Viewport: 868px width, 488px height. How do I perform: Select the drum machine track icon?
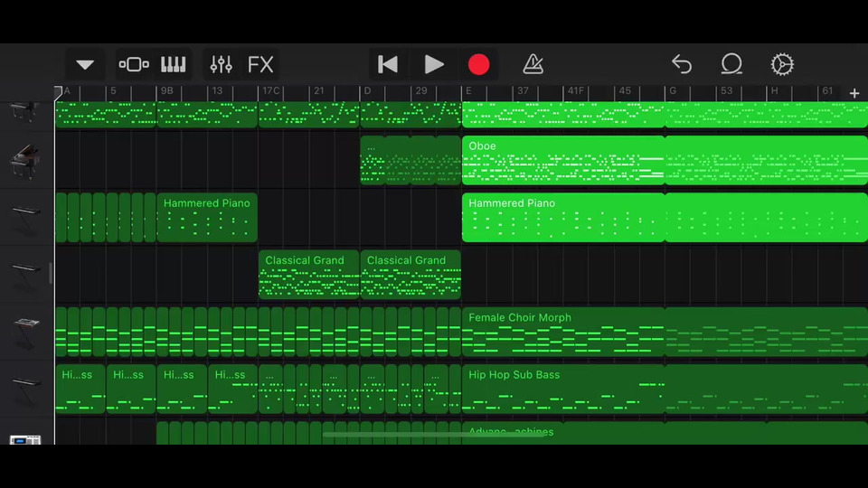point(25,439)
